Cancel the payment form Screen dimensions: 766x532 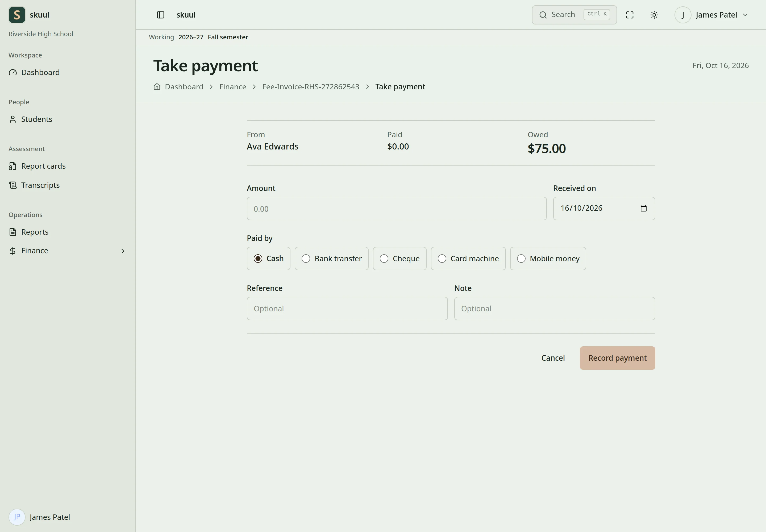[x=553, y=358]
